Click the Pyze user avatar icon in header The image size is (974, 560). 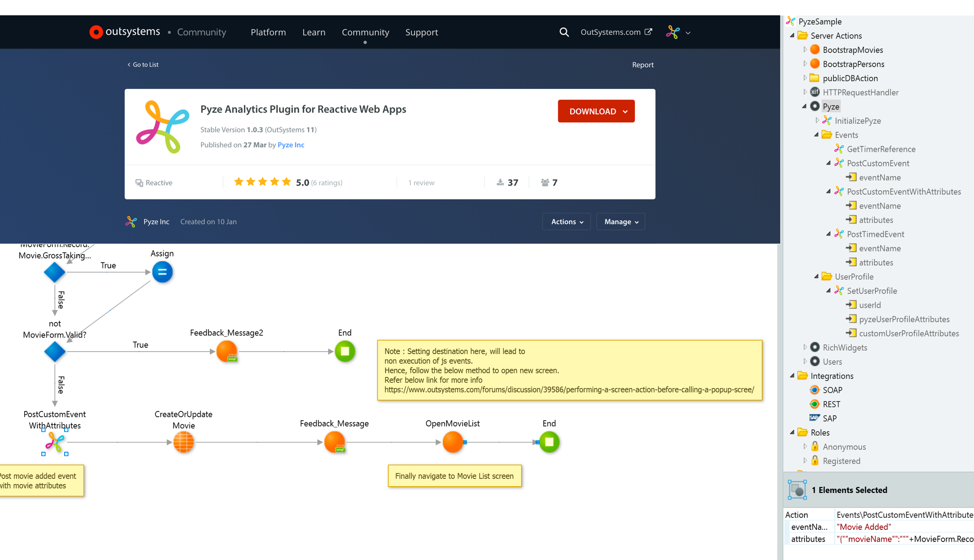pyautogui.click(x=673, y=32)
